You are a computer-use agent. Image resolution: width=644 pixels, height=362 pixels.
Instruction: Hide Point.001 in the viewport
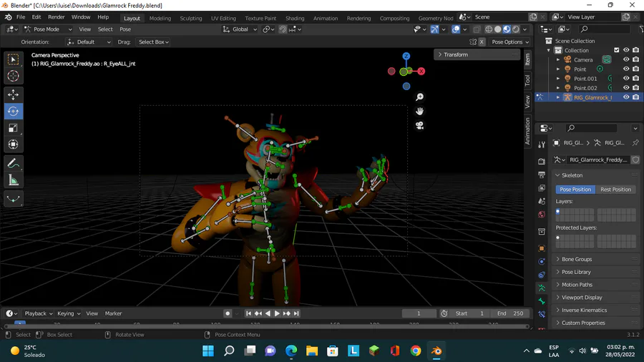point(626,79)
